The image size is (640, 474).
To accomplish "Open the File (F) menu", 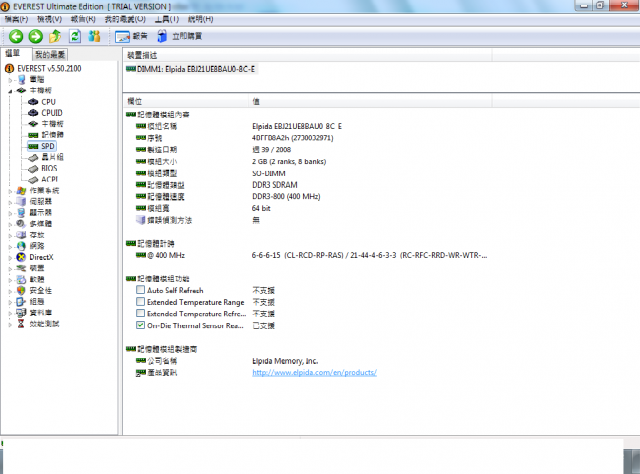I will click(x=16, y=19).
